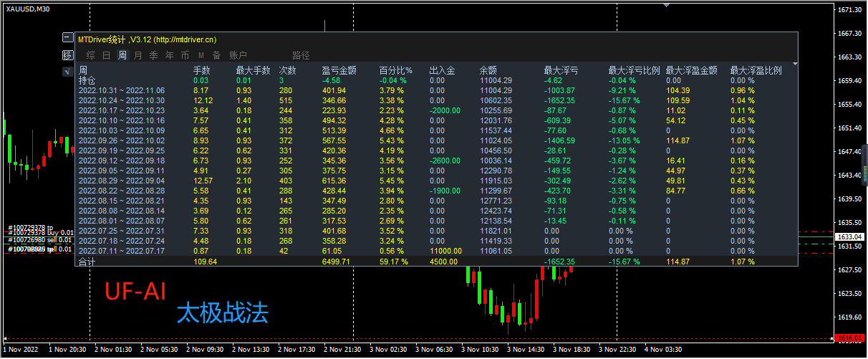Click the 最大手数 column header

(x=254, y=70)
